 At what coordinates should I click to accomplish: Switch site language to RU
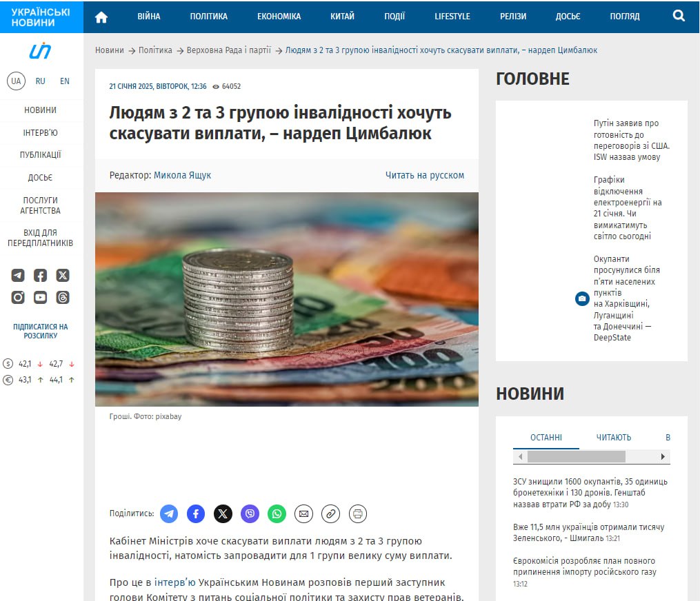point(40,81)
